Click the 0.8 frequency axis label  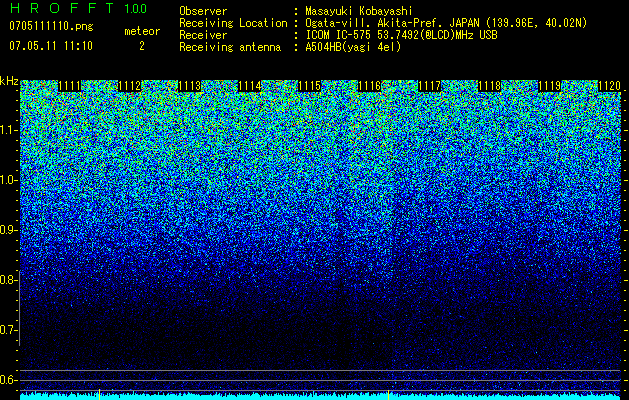8,280
